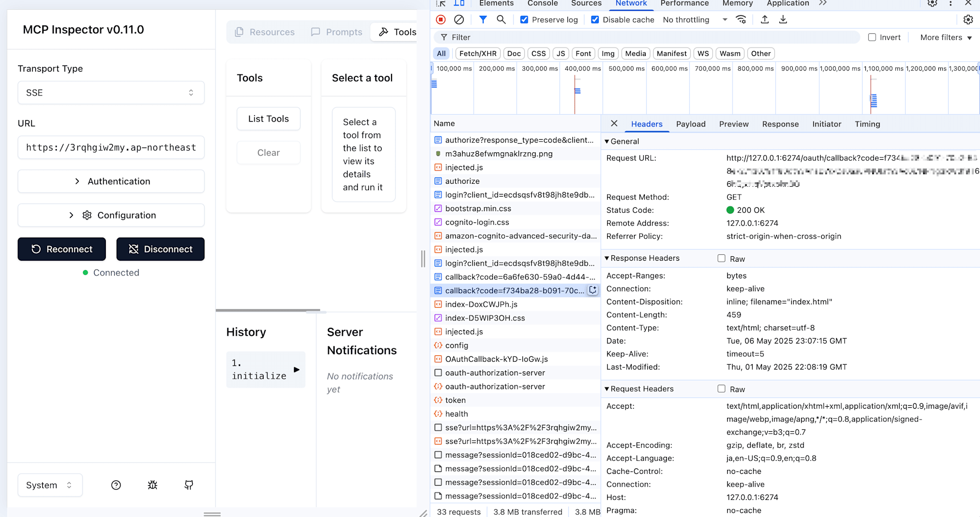Viewport: 980px width, 517px height.
Task: Expand the initialize history entry arrow
Action: pyautogui.click(x=296, y=369)
